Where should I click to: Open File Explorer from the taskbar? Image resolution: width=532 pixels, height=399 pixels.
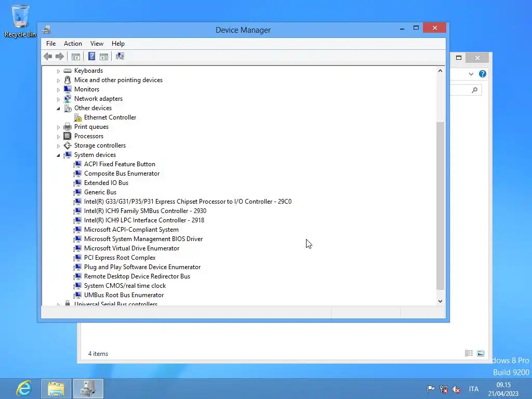[56, 389]
